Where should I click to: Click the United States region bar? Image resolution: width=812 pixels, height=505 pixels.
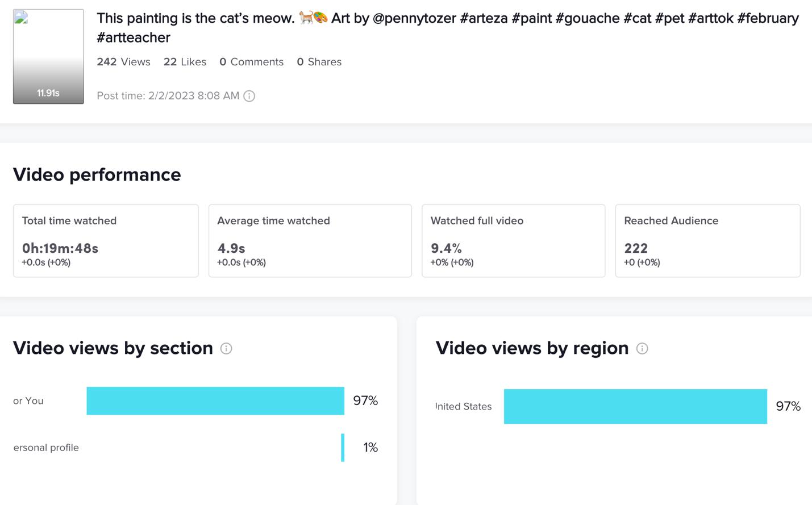(635, 407)
